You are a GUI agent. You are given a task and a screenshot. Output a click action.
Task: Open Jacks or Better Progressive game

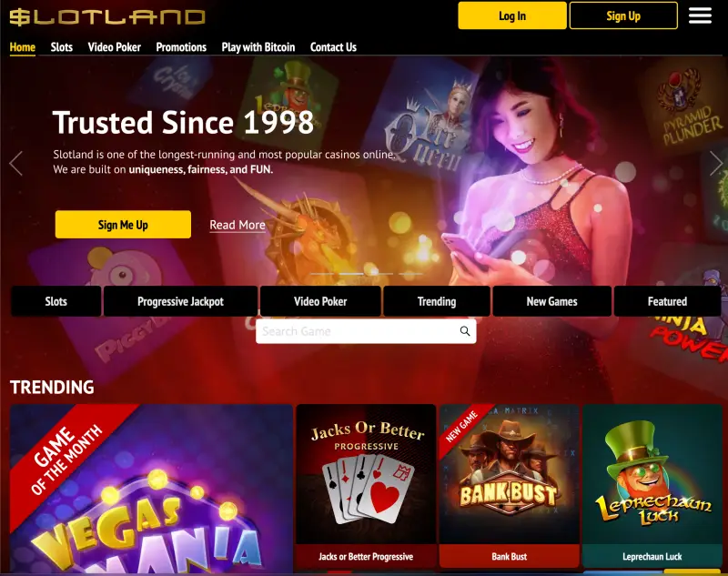366,486
